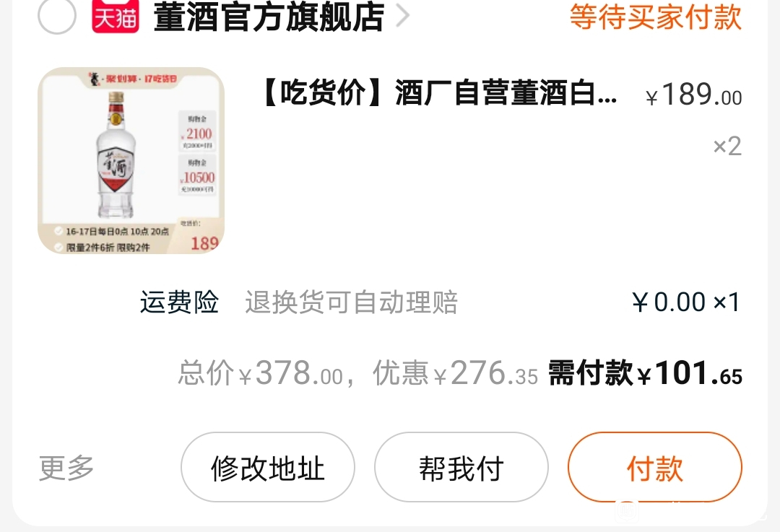Viewport: 780px width, 532px height.
Task: Tap the 10500 coupon badge in thumbnail
Action: 197,175
